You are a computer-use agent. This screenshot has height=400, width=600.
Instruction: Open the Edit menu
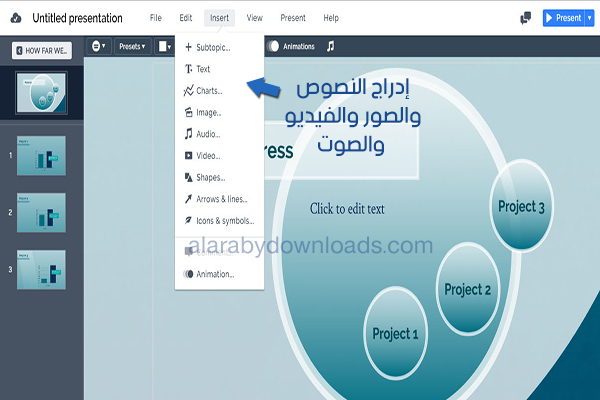[186, 18]
